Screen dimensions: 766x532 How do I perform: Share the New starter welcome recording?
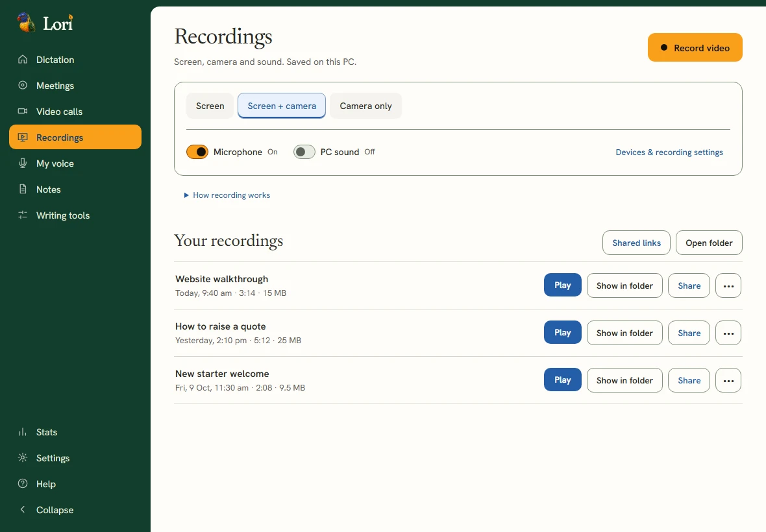click(x=689, y=380)
